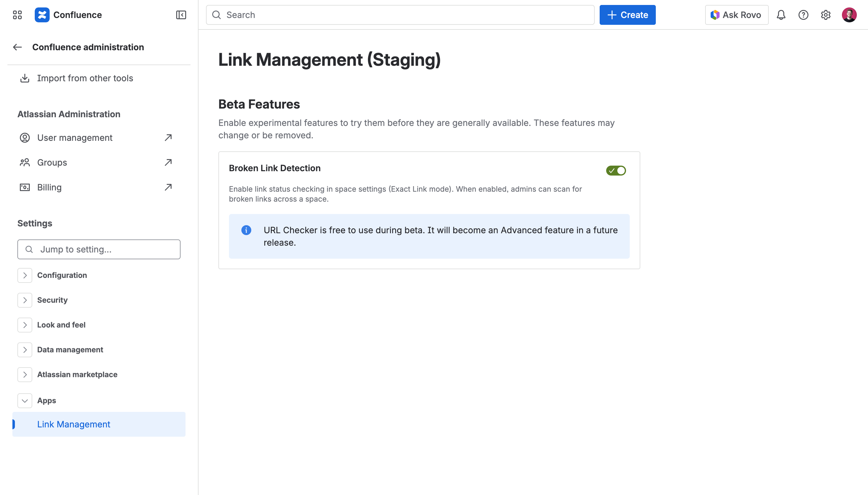Expand the Look and feel section
The height and width of the screenshot is (495, 868).
pyautogui.click(x=25, y=325)
